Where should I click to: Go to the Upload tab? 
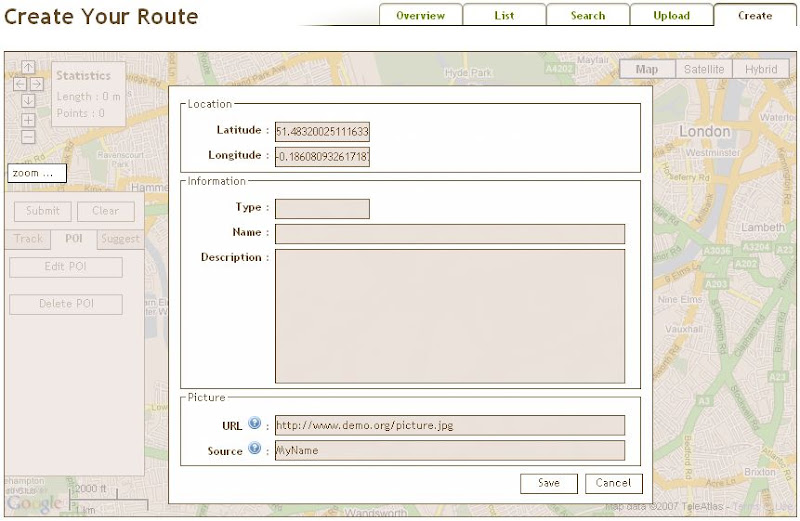[671, 15]
